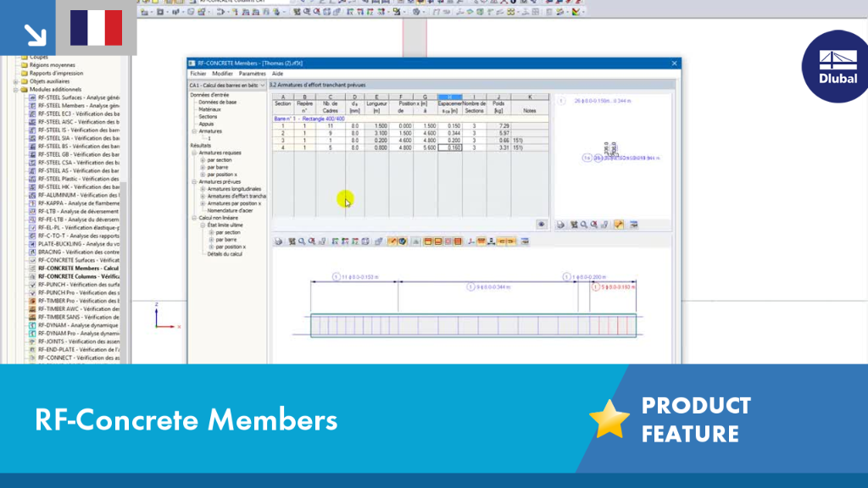Open the CA1 design case dropdown
This screenshot has width=868, height=488.
(227, 86)
